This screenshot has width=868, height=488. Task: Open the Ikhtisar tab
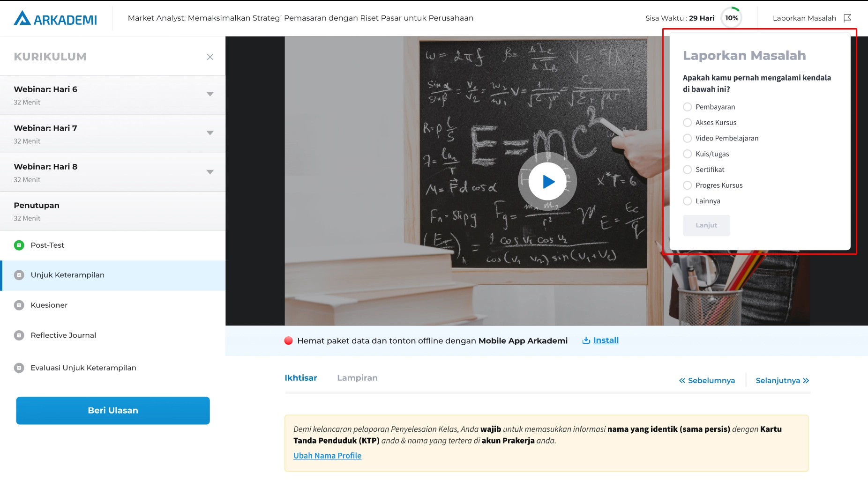[x=301, y=378]
